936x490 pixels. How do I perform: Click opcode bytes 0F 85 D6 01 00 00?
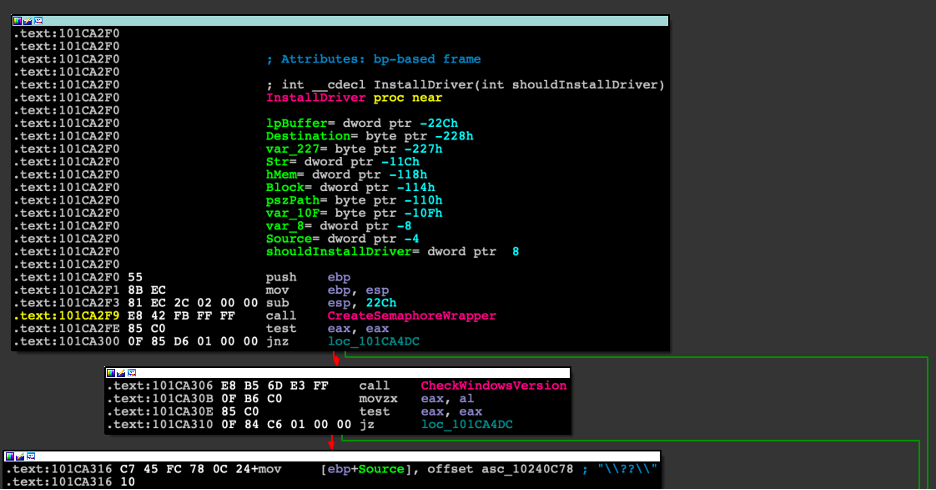193,341
